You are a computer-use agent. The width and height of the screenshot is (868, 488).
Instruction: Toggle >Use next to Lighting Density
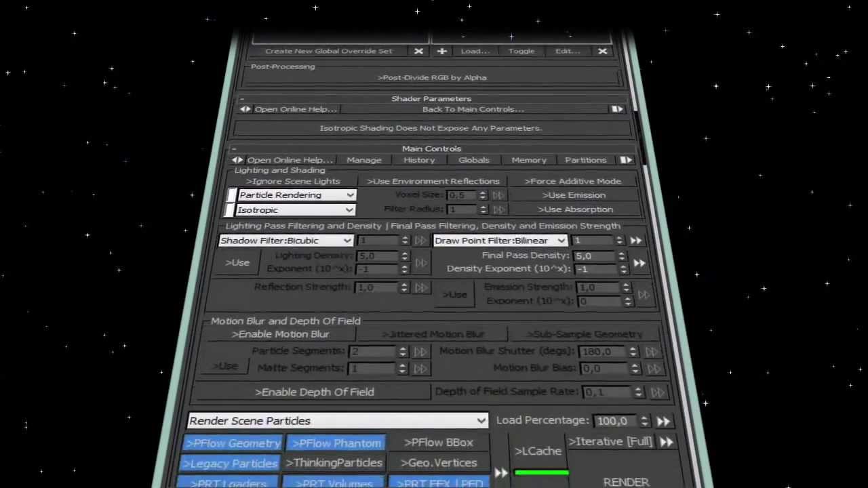click(237, 262)
